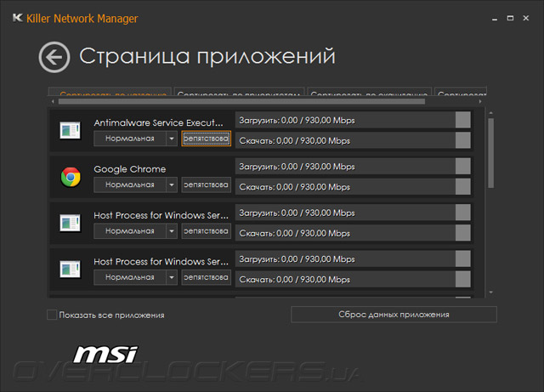Click the MSI logo at the bottom
This screenshot has height=392, width=544.
coord(105,355)
